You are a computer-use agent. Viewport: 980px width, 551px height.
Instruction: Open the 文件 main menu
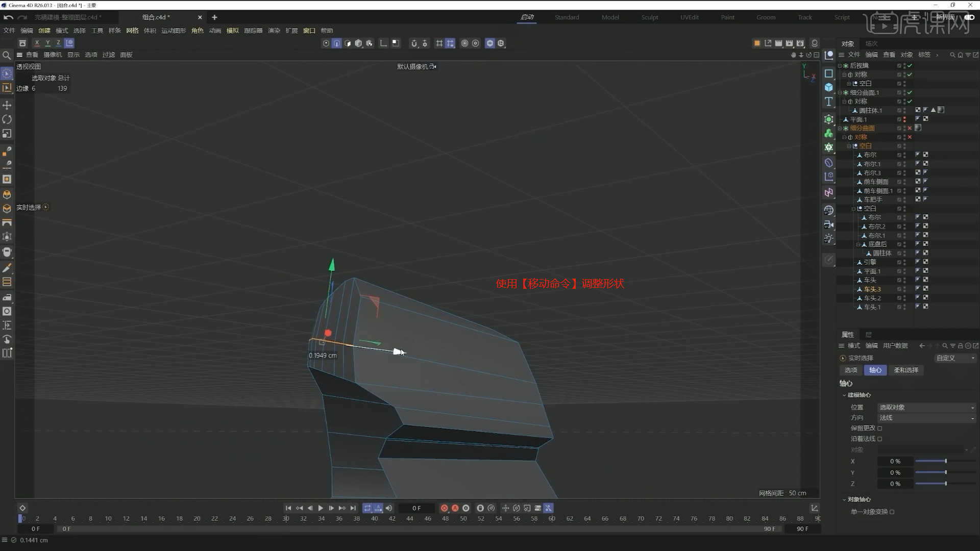point(9,31)
